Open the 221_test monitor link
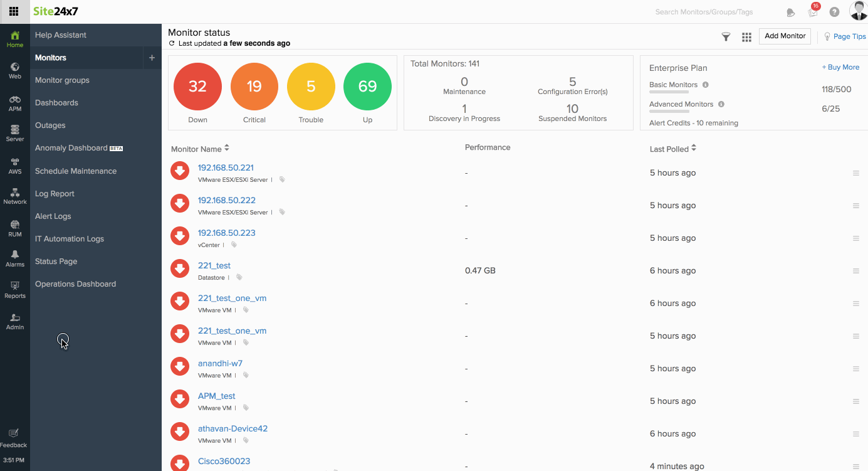This screenshot has width=868, height=471. coord(214,265)
